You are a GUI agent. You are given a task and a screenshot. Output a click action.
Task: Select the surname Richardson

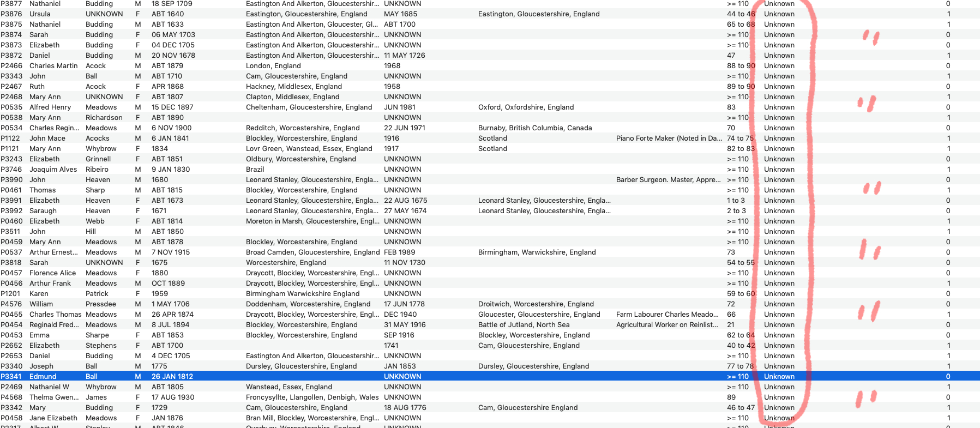point(104,118)
